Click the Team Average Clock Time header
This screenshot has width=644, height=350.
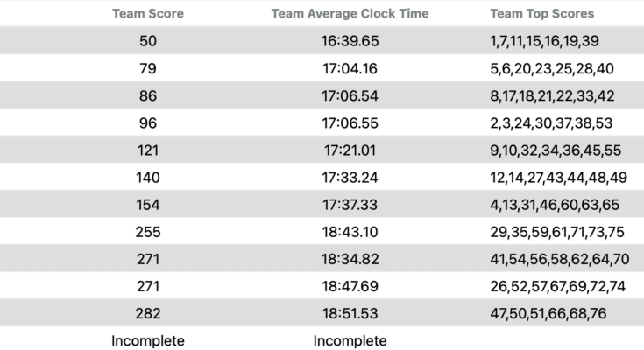point(350,14)
